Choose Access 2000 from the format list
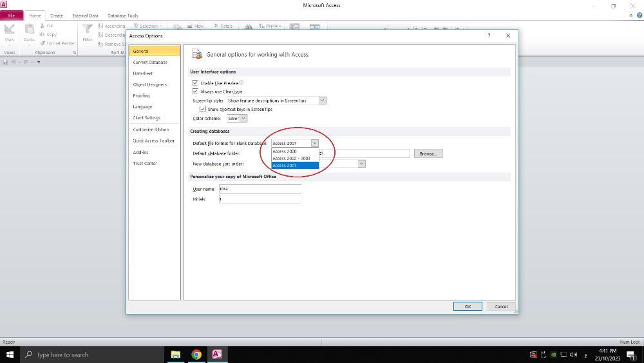This screenshot has width=644, height=363. [x=295, y=152]
